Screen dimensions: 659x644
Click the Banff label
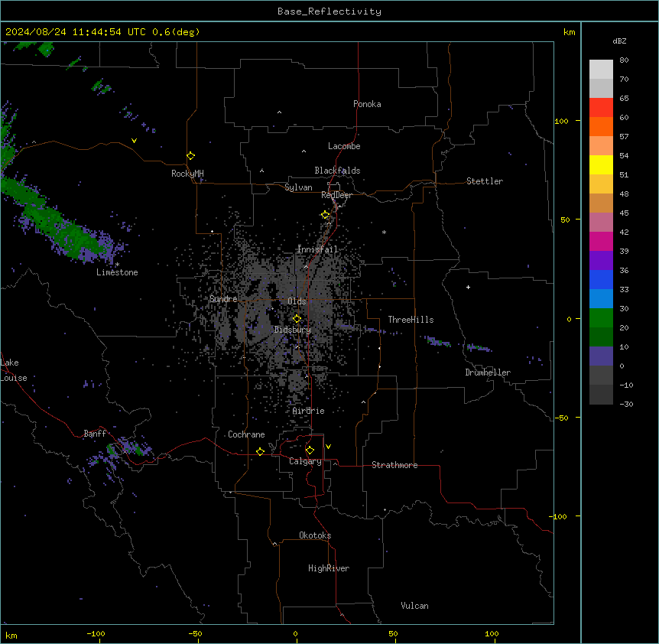pyautogui.click(x=95, y=434)
